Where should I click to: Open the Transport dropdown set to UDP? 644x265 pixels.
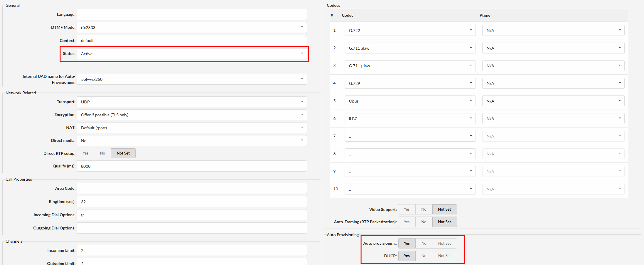click(x=192, y=102)
